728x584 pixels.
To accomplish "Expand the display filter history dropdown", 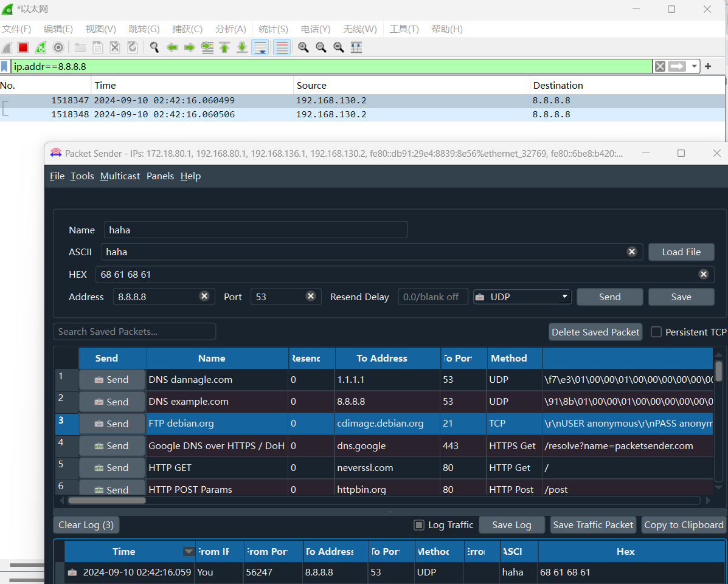I will point(695,66).
